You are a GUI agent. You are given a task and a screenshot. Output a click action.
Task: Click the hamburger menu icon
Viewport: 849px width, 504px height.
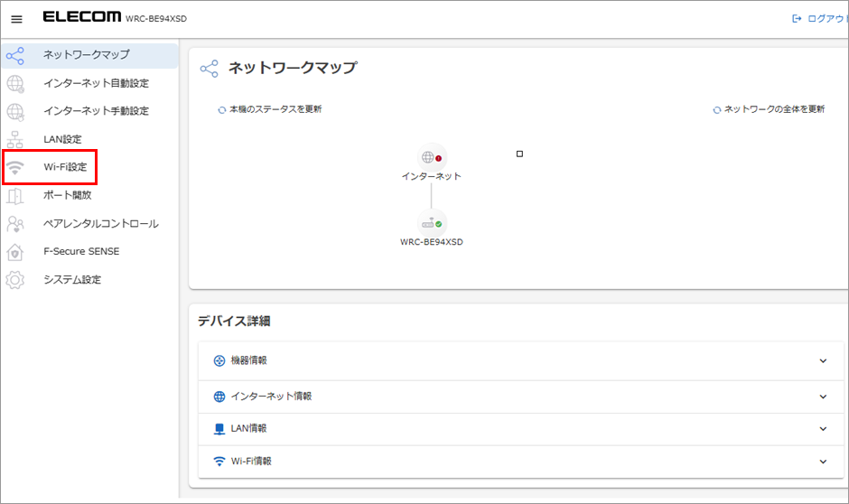coord(16,19)
